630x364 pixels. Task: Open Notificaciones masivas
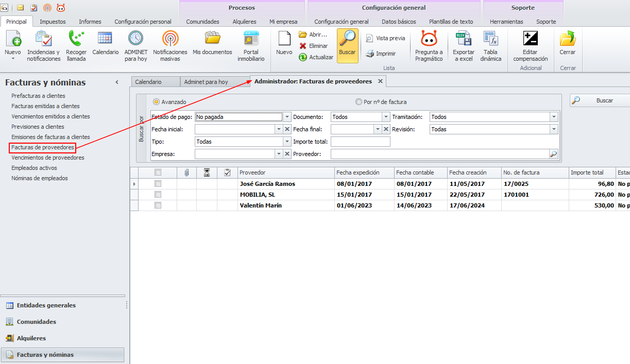coord(170,39)
